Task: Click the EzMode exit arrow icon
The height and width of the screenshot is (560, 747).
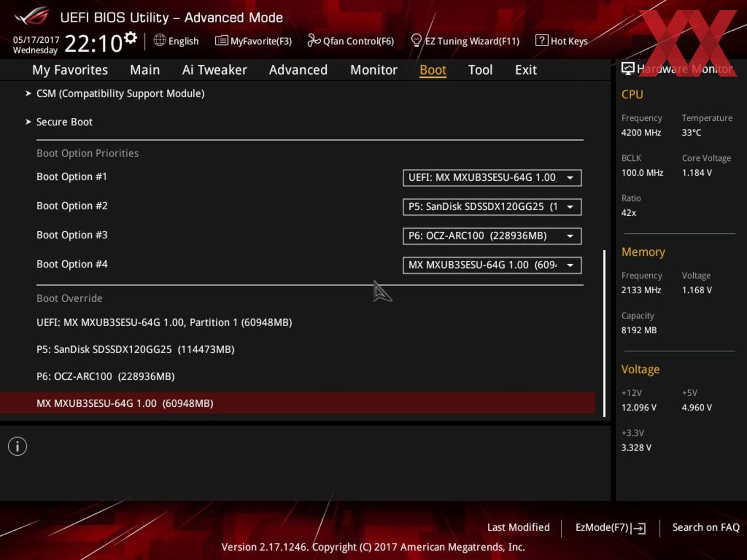Action: pyautogui.click(x=638, y=528)
